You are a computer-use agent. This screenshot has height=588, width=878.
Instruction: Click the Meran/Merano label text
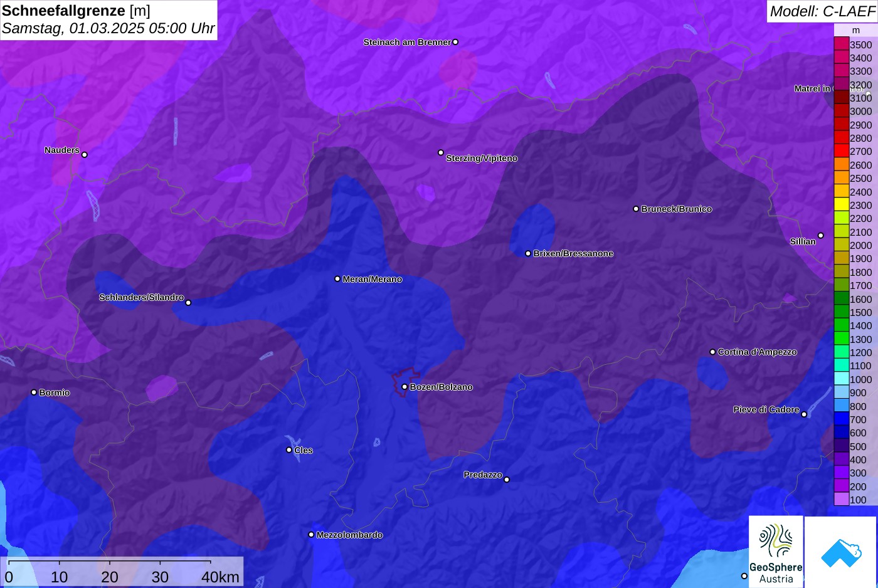point(373,279)
